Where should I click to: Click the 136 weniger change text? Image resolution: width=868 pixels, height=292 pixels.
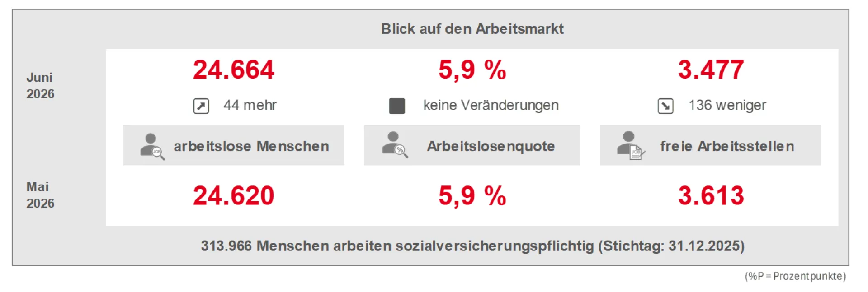tap(727, 106)
